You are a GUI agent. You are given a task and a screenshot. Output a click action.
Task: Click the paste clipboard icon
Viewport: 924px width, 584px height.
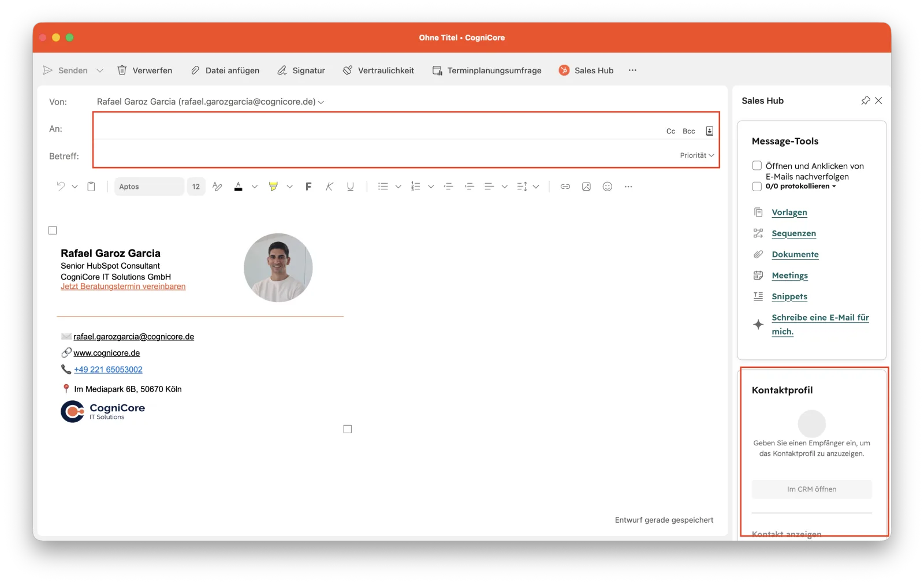[x=91, y=187]
